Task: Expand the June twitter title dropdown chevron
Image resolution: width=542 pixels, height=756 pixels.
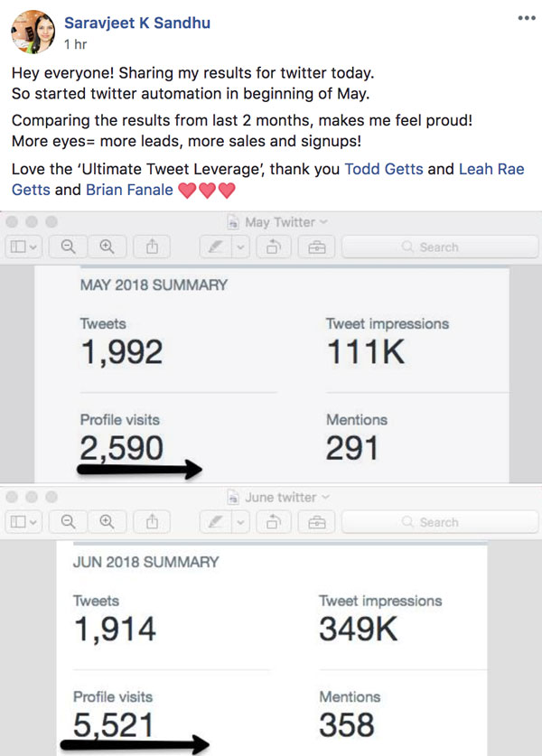Action: [325, 497]
